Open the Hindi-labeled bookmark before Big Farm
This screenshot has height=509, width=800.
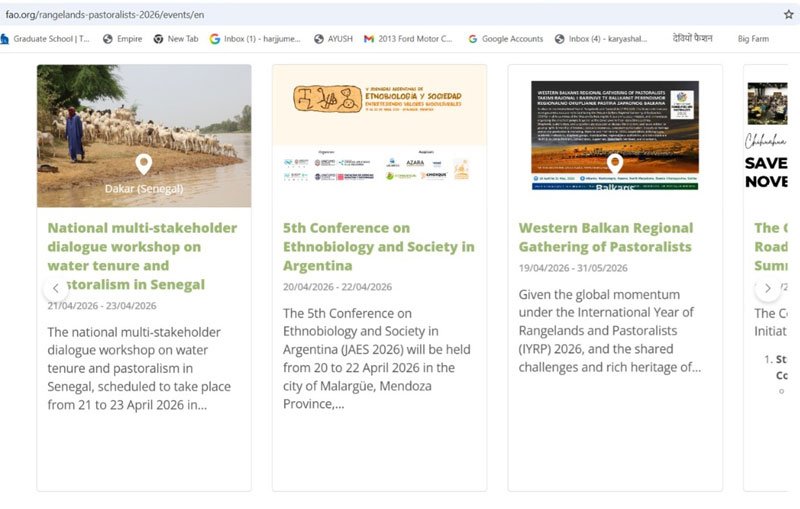(x=693, y=39)
